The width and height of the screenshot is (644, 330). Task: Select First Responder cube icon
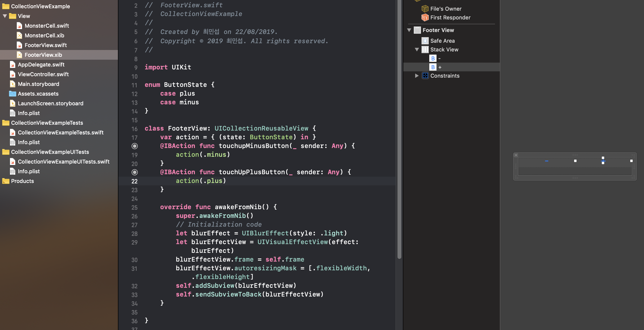425,17
